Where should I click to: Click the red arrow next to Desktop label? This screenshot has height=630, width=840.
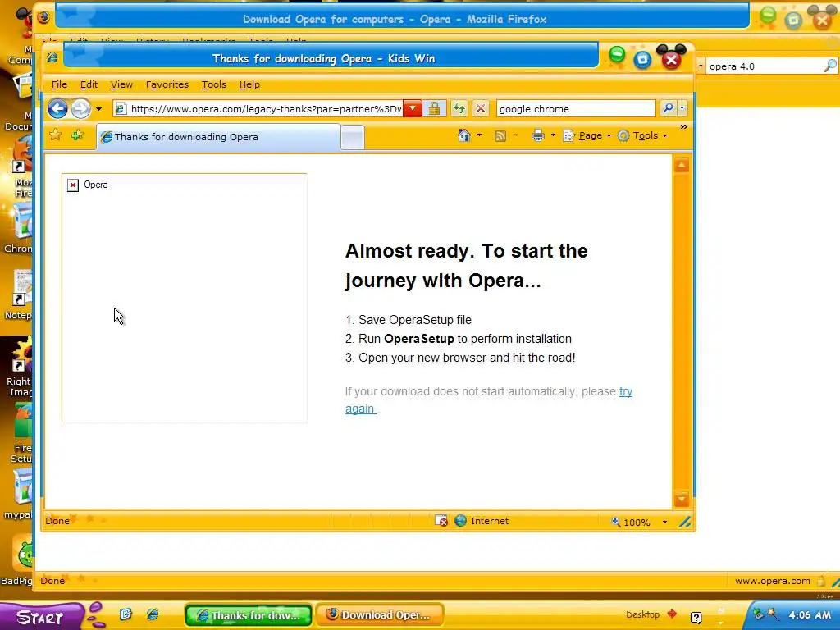point(672,614)
